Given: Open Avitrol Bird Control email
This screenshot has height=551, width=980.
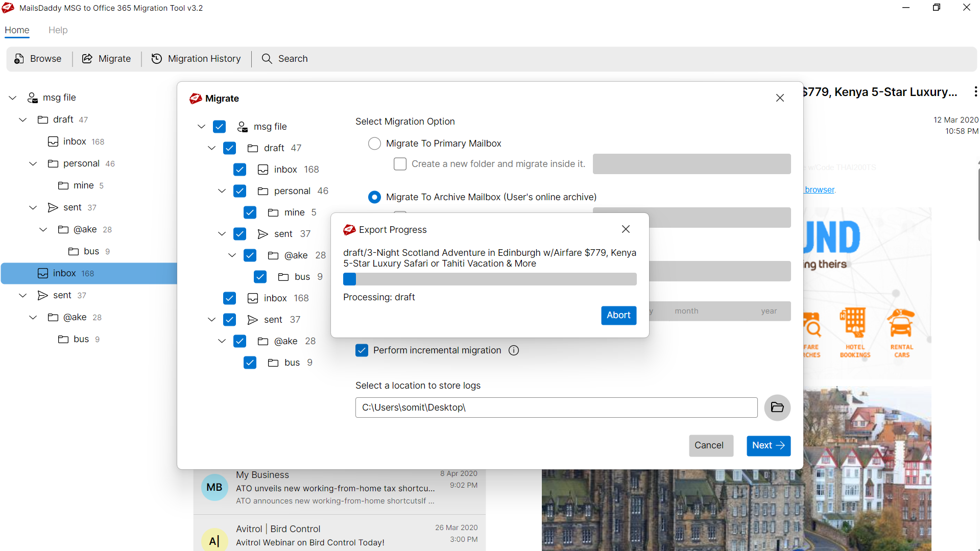Looking at the screenshot, I should pyautogui.click(x=340, y=534).
